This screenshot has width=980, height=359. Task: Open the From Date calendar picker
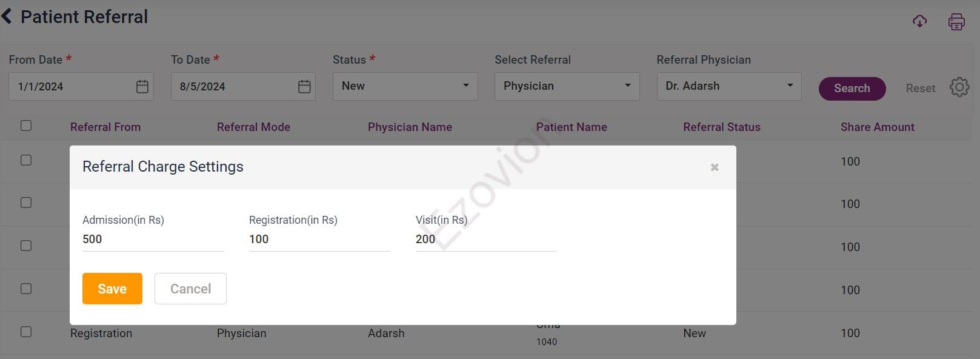(142, 87)
